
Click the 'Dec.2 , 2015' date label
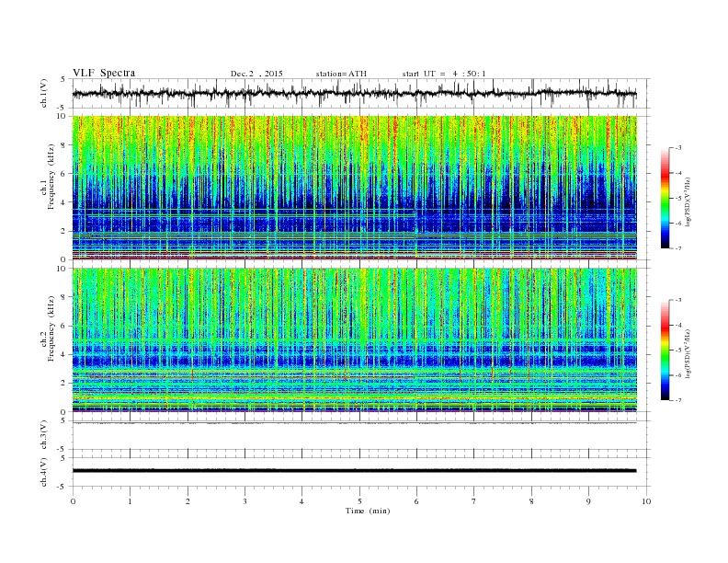point(256,74)
